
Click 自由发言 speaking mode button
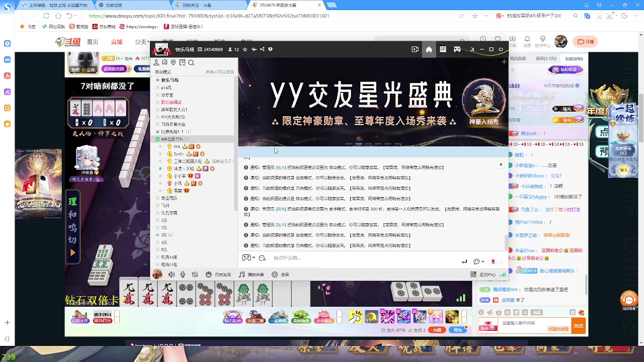[218, 275]
